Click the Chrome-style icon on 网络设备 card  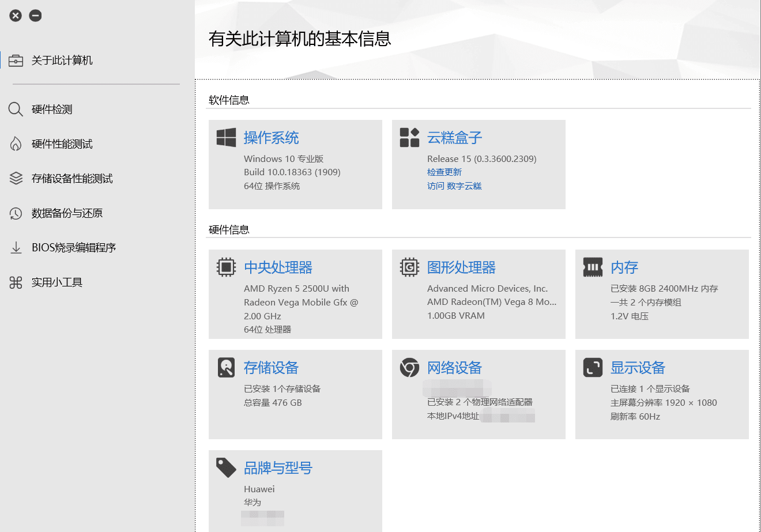[x=409, y=367]
